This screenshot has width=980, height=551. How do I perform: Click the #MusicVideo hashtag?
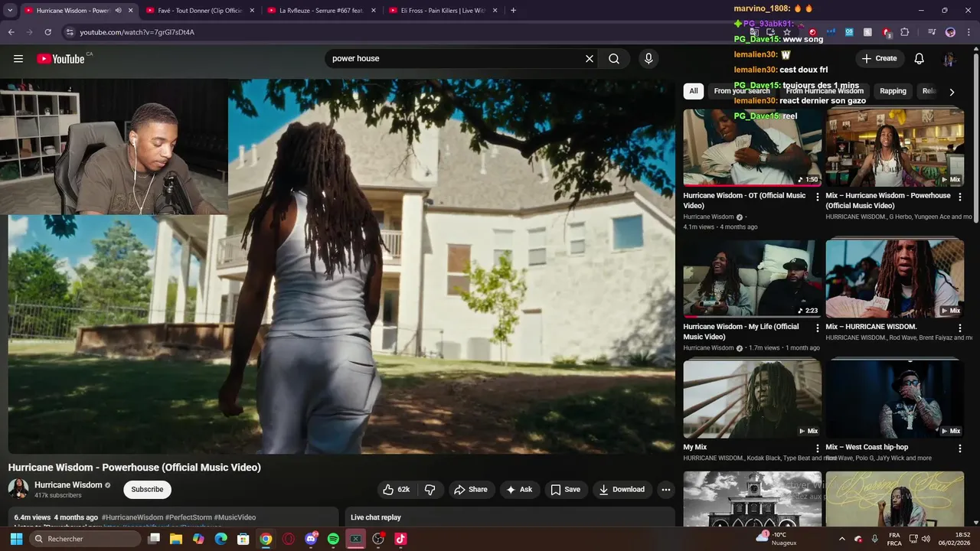pos(235,518)
